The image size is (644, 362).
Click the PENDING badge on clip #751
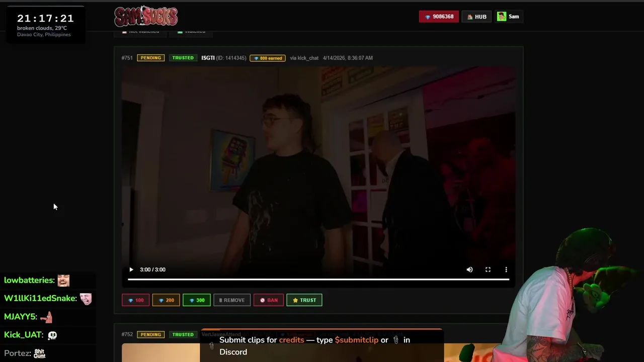pyautogui.click(x=151, y=58)
